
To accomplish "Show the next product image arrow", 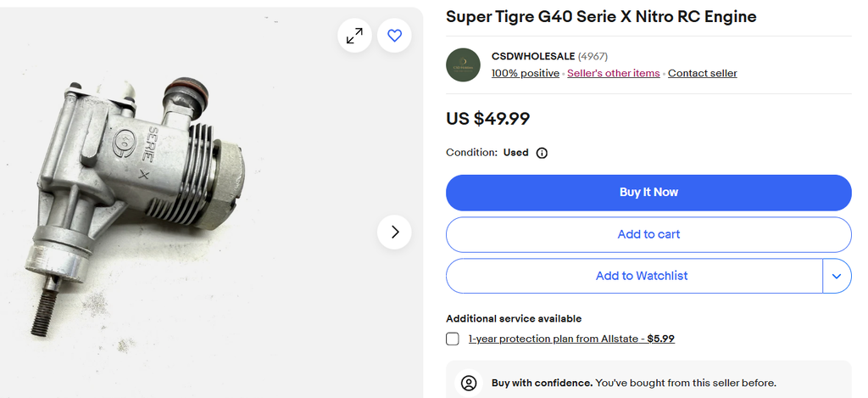I will click(394, 232).
